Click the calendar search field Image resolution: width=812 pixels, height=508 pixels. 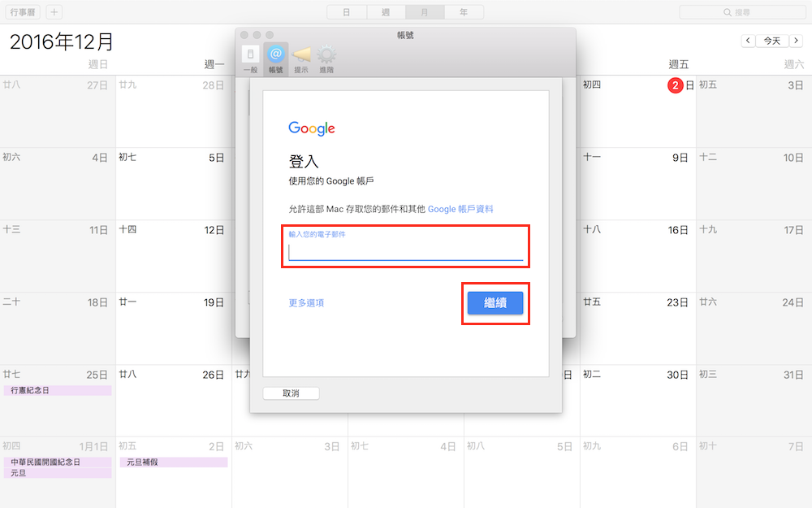click(743, 12)
